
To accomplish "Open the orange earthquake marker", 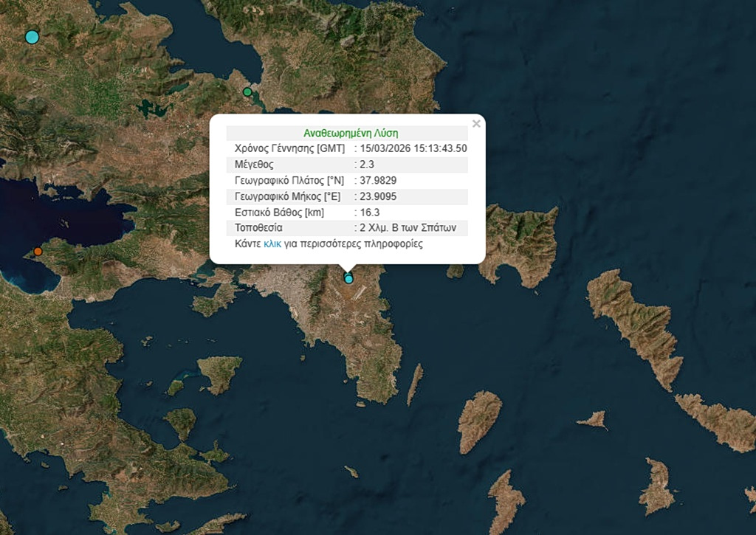I will click(x=38, y=252).
